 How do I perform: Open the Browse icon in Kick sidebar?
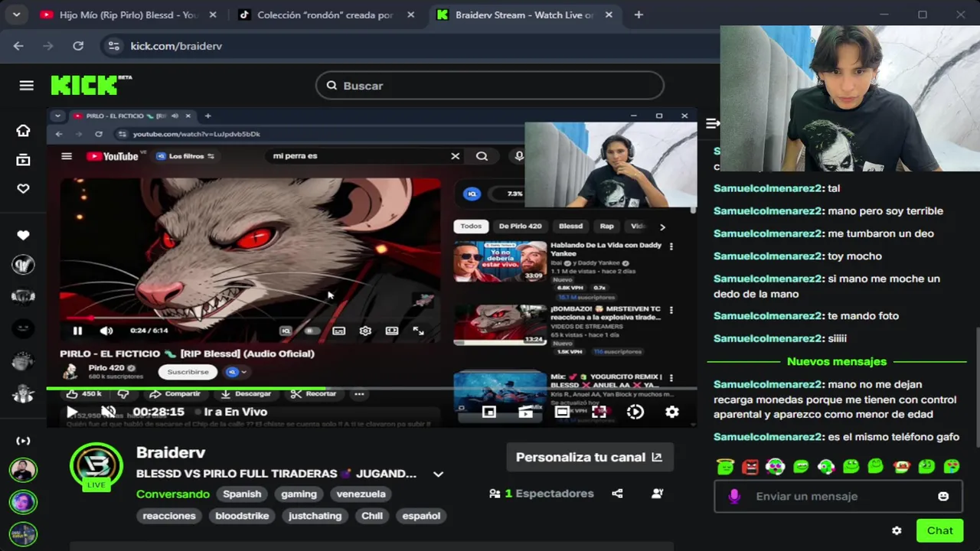click(23, 160)
